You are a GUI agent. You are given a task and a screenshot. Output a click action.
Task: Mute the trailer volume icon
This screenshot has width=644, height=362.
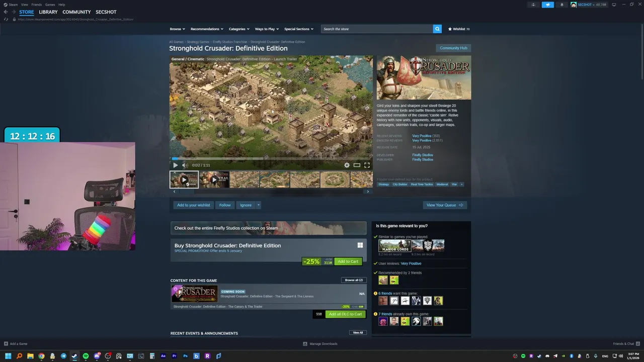coord(185,165)
